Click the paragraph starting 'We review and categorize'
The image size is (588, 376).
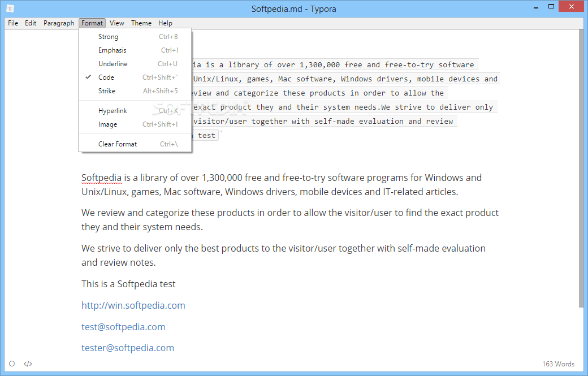290,220
